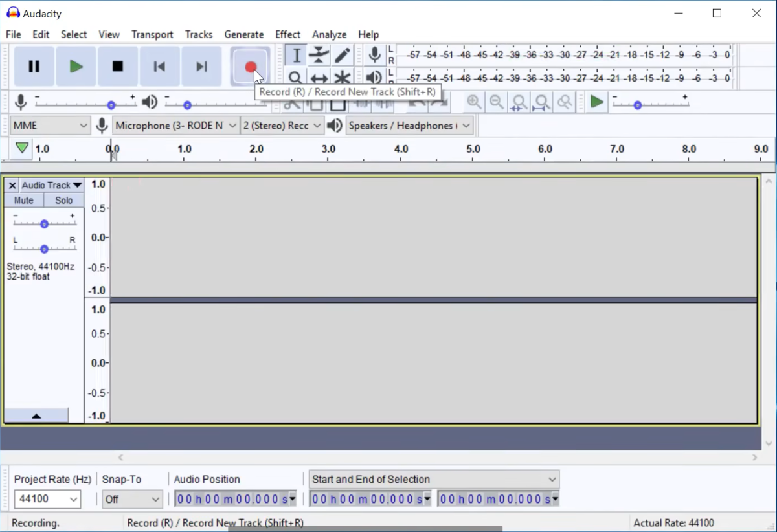Fit project to width

[542, 102]
